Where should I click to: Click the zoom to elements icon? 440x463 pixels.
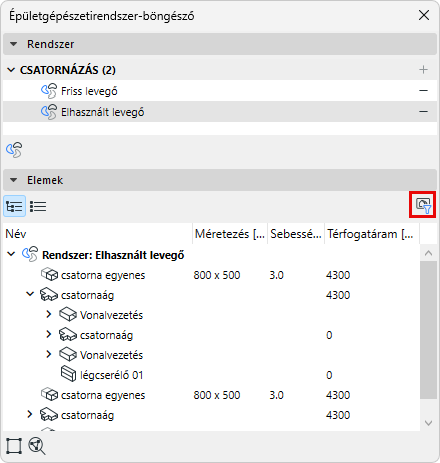coord(37,446)
